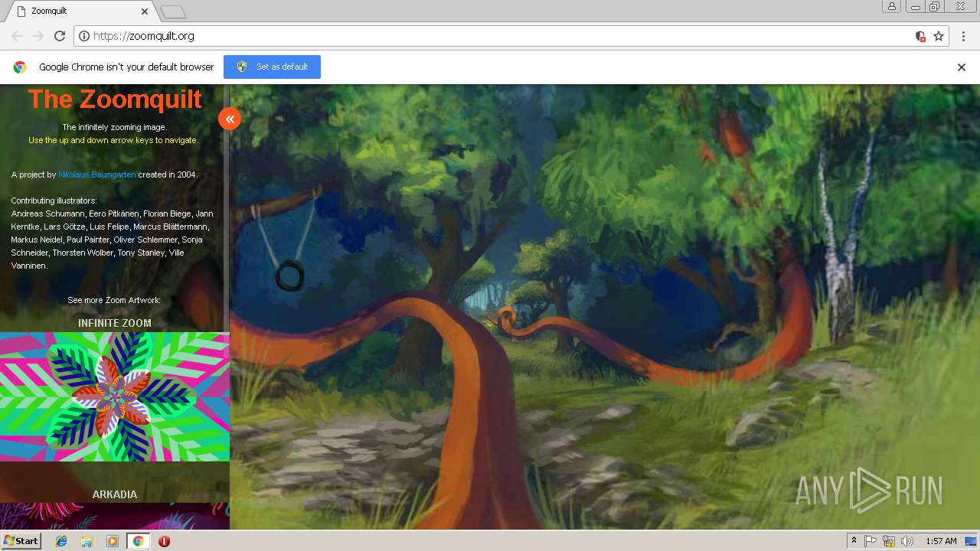The width and height of the screenshot is (980, 551).
Task: Open the Arkadia artwork thumbnail
Action: tap(115, 516)
